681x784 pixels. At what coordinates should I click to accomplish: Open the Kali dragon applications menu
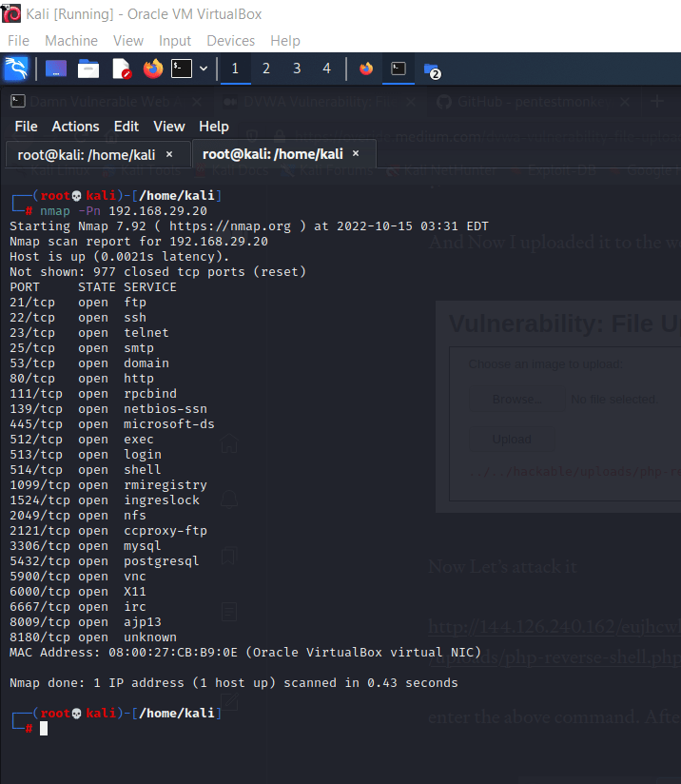point(16,69)
